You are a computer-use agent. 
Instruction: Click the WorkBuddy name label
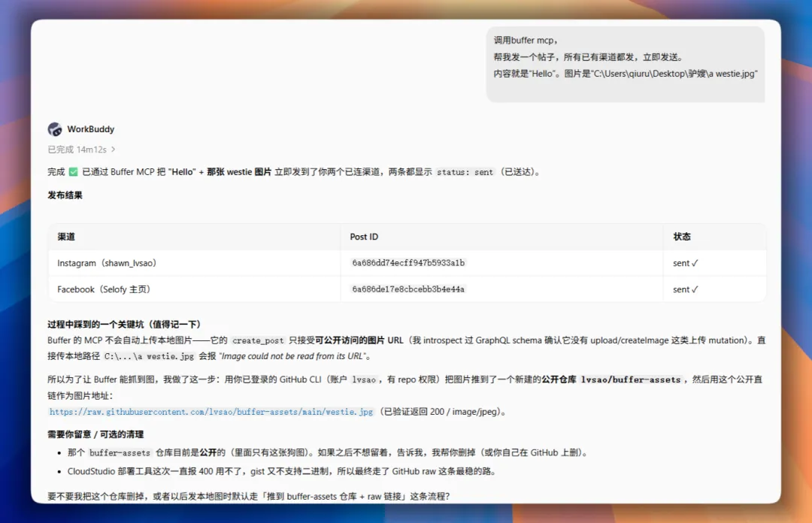point(91,129)
